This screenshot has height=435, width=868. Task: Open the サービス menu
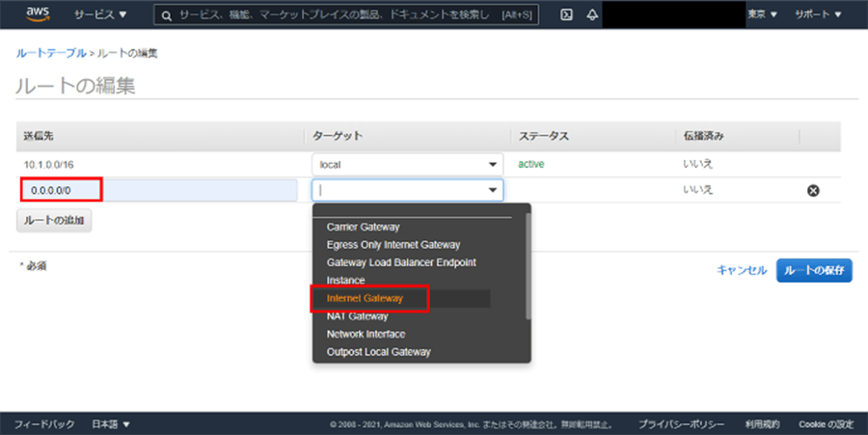click(x=100, y=15)
